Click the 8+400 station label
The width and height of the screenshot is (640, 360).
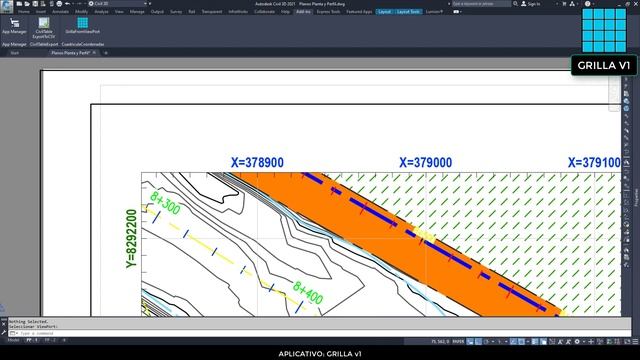tap(308, 293)
